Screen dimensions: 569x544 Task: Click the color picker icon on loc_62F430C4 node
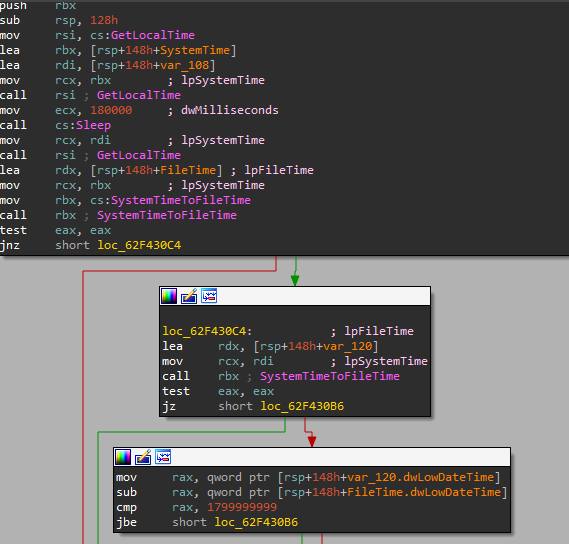pyautogui.click(x=169, y=296)
